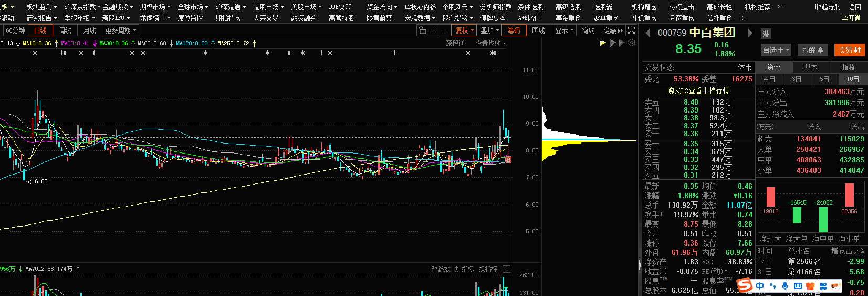
Task: Open 叠加 overlay dropdown
Action: click(489, 30)
